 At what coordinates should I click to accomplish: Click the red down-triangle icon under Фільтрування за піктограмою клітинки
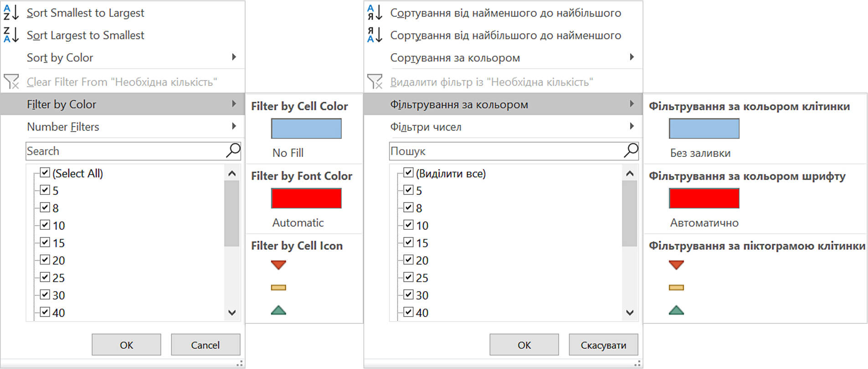coord(676,265)
